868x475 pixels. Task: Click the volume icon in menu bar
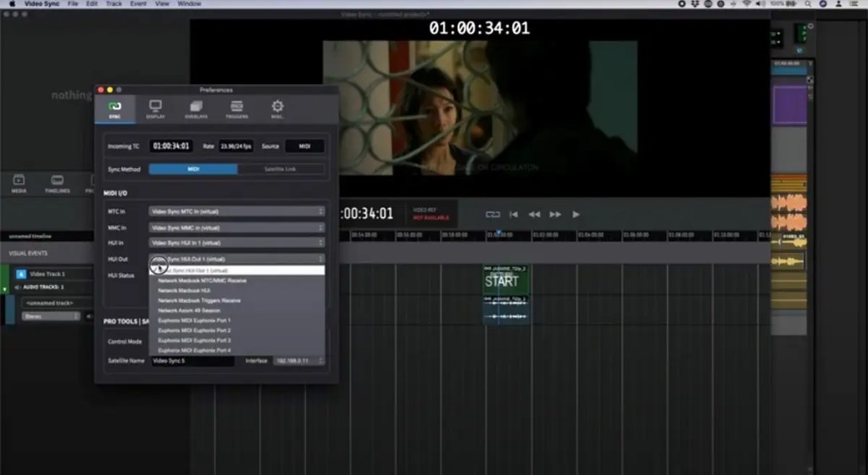761,4
